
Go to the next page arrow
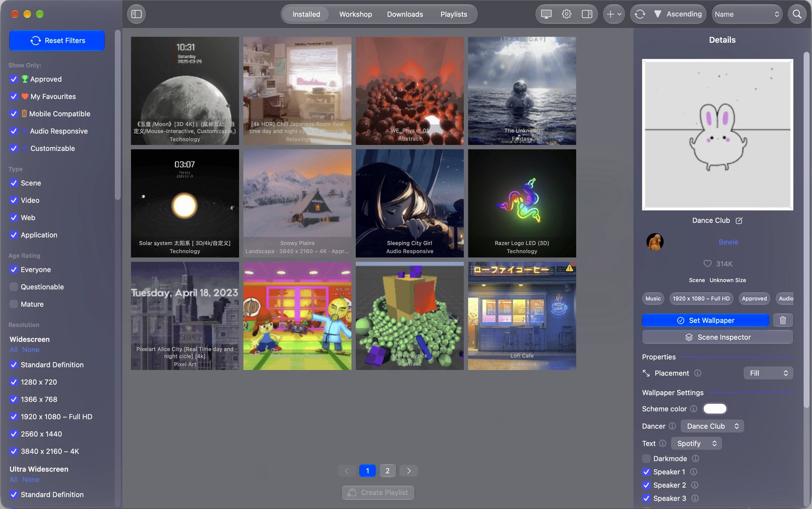(x=409, y=470)
